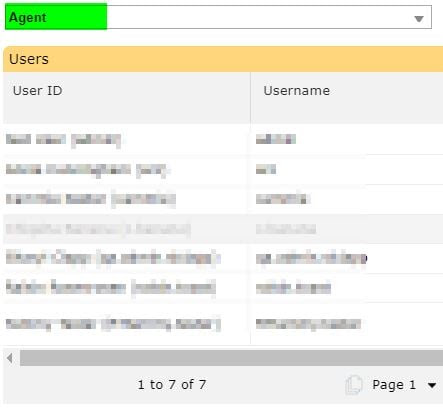
Task: Click the Page 1 label text
Action: (x=394, y=385)
